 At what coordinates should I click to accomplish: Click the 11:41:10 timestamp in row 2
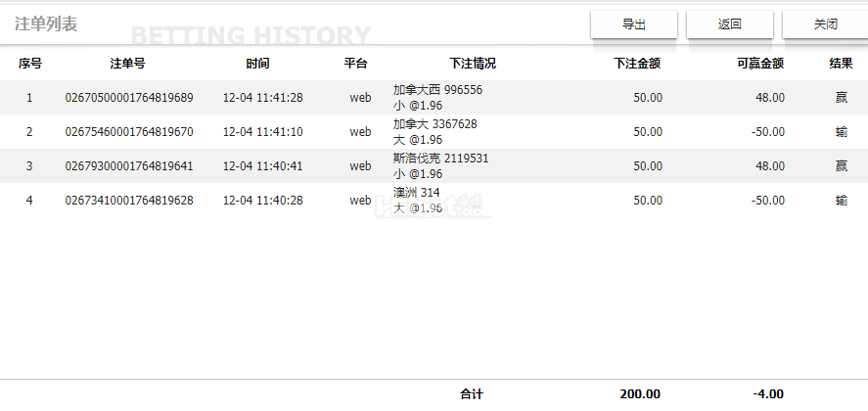click(263, 132)
